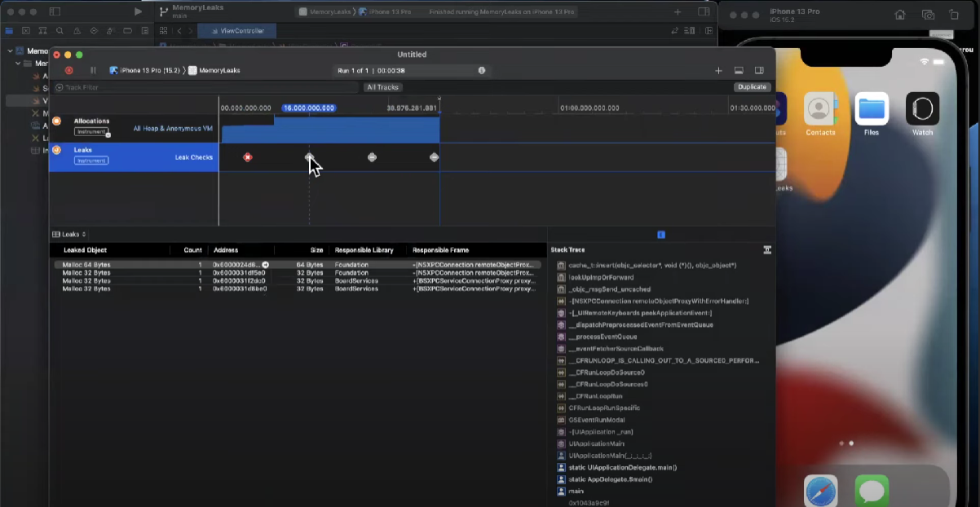Click the blue extended detail tab icon

(x=661, y=235)
